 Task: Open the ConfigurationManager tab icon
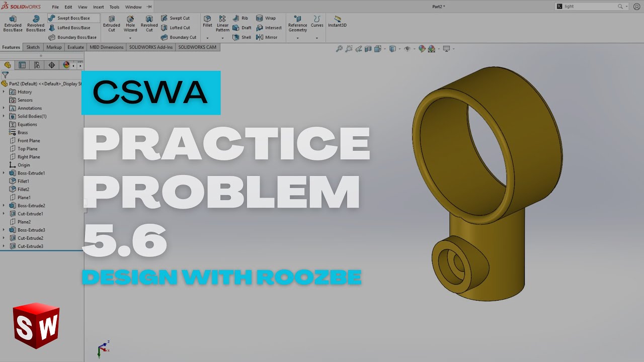point(37,65)
